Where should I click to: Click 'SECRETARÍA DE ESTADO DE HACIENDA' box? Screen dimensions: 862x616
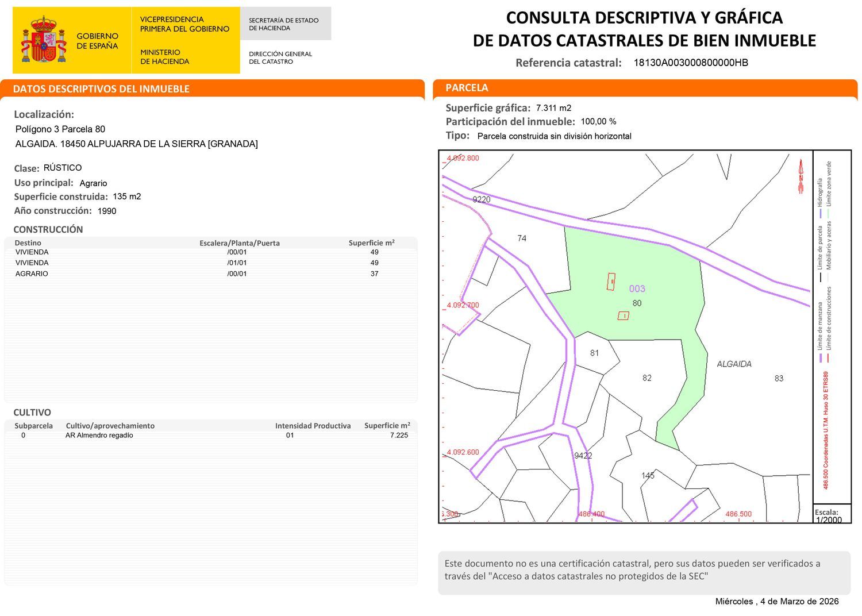tap(286, 24)
